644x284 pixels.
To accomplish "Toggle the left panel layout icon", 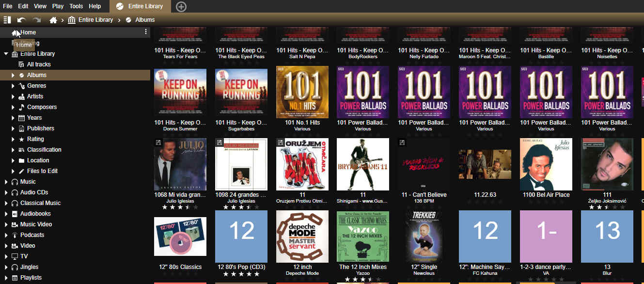I will coord(7,20).
